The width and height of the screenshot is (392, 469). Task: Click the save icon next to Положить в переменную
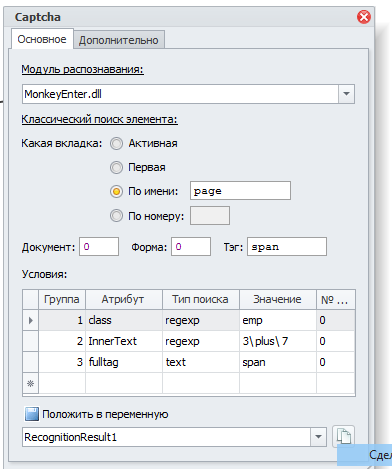(32, 414)
